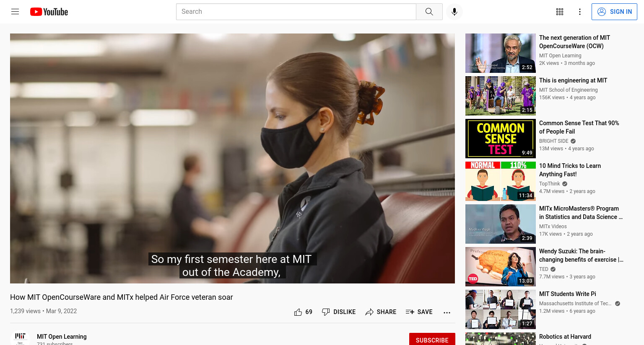Image resolution: width=644 pixels, height=345 pixels.
Task: Open 'MITx MicroMasters Program' title link
Action: pos(581,213)
